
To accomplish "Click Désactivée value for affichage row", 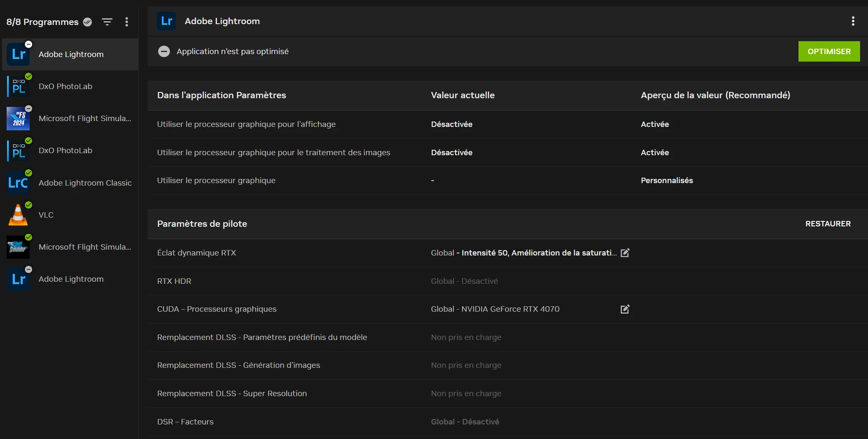I will (x=452, y=124).
